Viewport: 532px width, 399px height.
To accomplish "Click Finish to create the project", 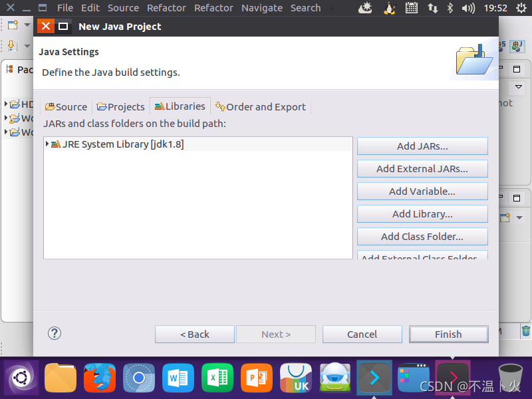I will tap(448, 334).
